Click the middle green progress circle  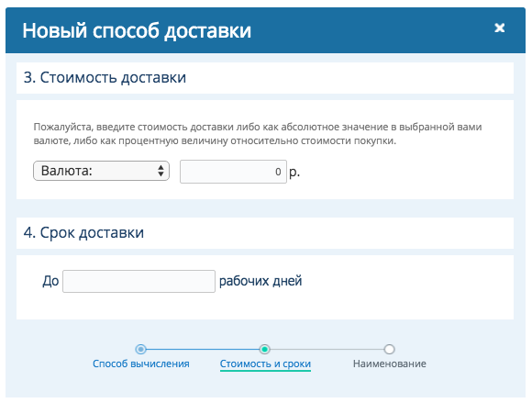pos(265,349)
